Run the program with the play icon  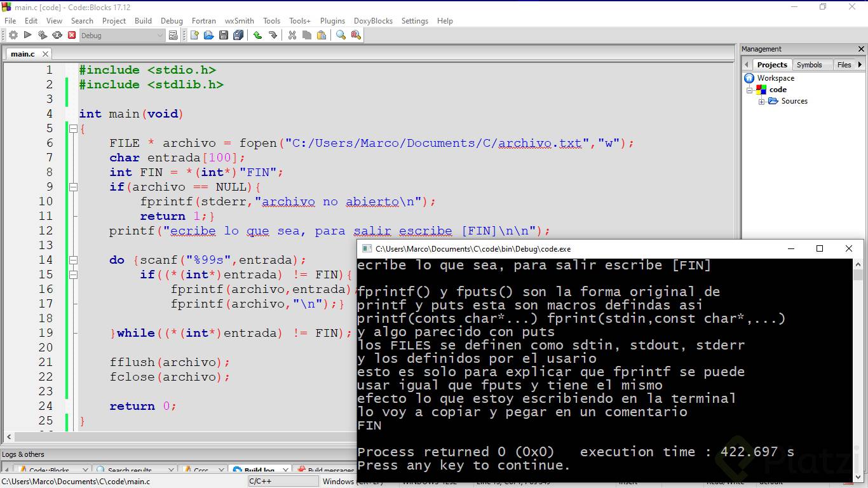click(x=28, y=36)
